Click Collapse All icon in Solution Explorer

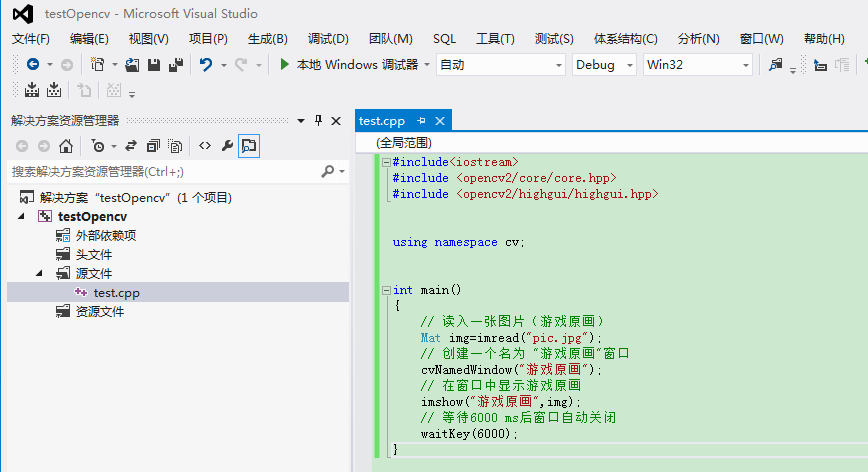(153, 146)
